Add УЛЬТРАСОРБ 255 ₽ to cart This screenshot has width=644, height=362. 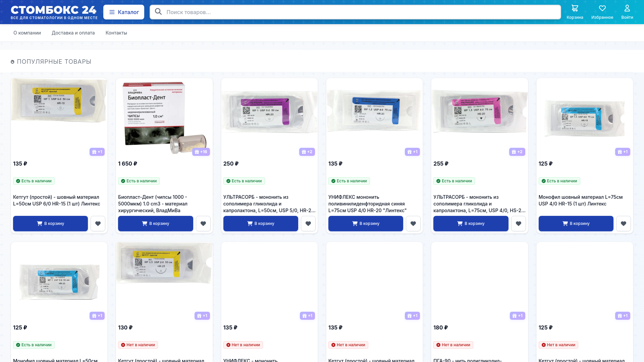pos(471,224)
